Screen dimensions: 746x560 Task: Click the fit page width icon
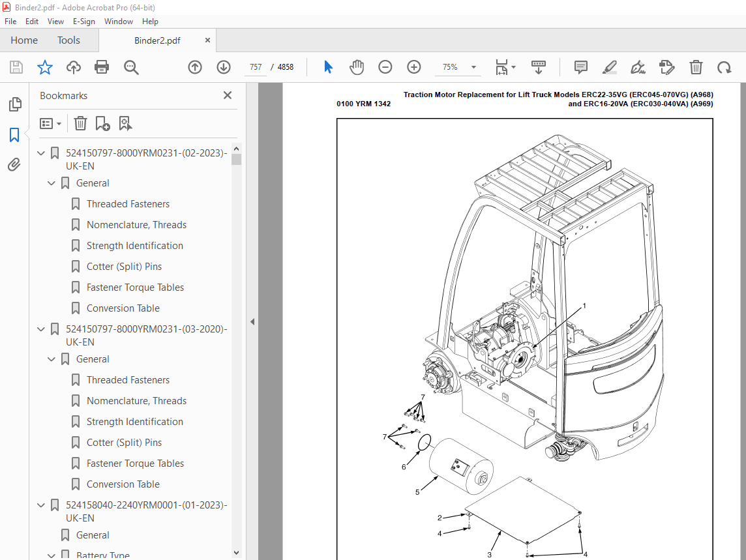pos(501,67)
